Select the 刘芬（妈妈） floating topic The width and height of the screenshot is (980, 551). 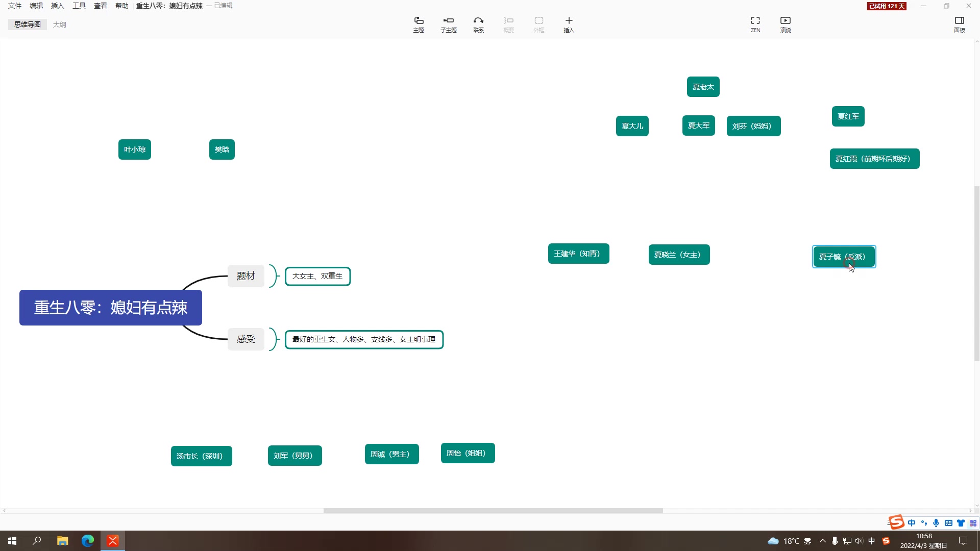click(754, 126)
